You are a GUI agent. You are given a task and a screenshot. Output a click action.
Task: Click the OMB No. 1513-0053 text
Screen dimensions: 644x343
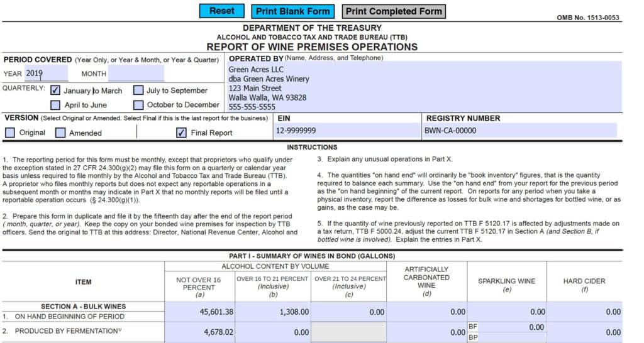tap(588, 18)
